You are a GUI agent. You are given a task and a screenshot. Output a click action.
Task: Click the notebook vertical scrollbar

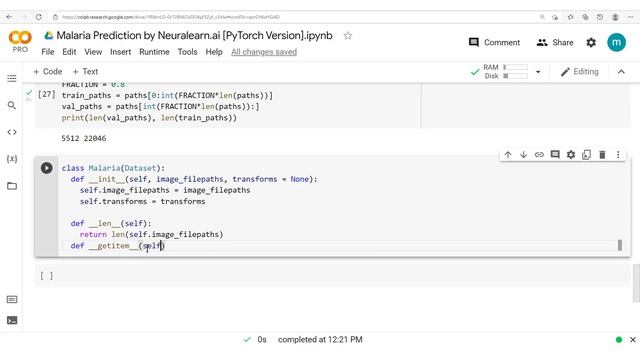pyautogui.click(x=636, y=283)
